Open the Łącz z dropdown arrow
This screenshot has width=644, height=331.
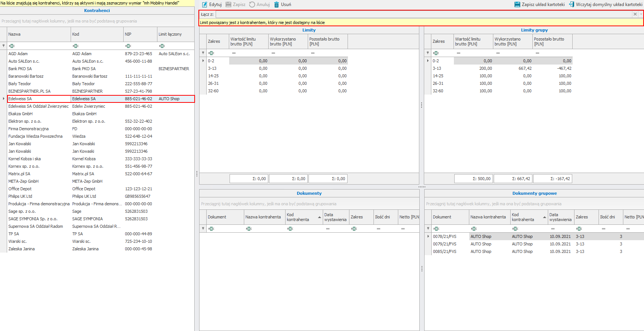coord(641,14)
